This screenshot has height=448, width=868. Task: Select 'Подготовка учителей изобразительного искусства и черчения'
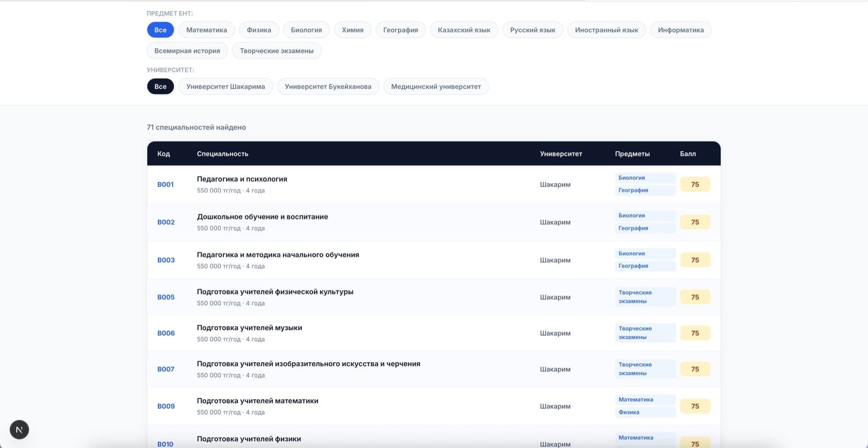point(308,364)
